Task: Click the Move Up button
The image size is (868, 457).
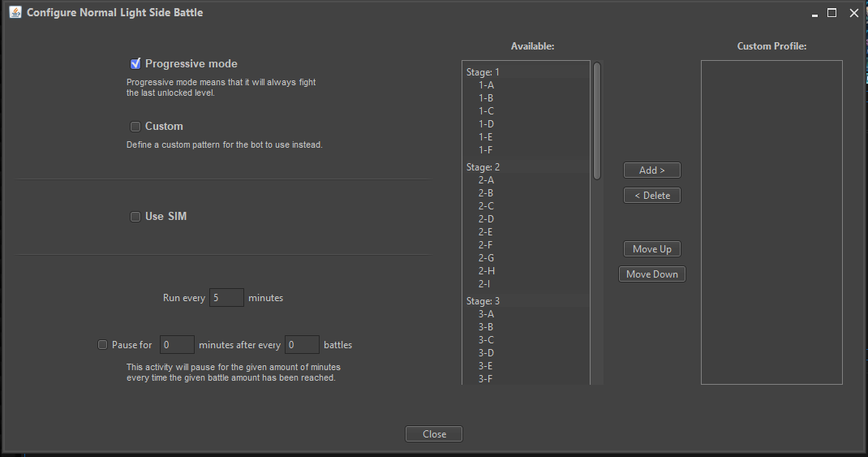Action: coord(651,249)
